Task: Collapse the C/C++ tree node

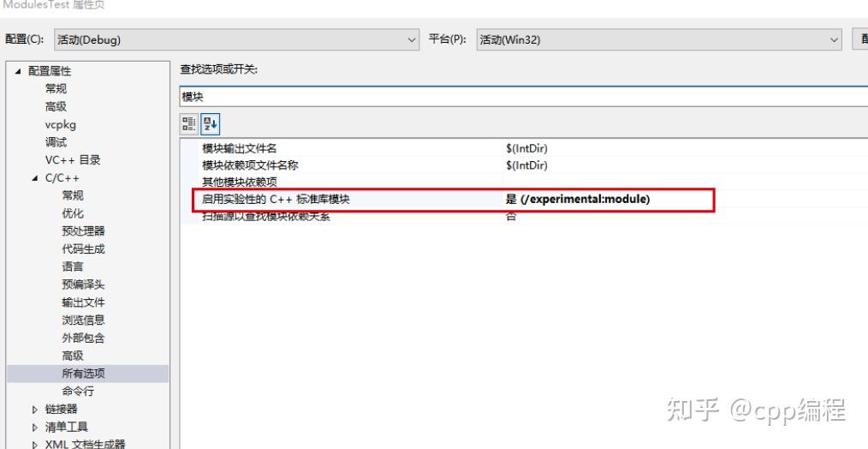Action: click(35, 178)
